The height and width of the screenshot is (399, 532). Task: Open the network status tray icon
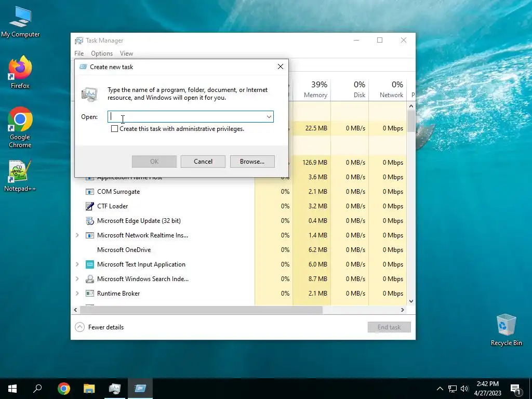(453, 389)
